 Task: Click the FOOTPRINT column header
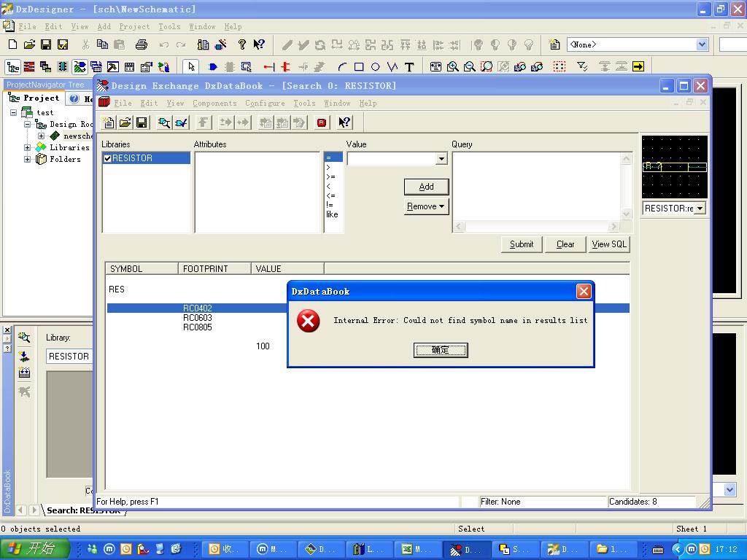coord(214,268)
